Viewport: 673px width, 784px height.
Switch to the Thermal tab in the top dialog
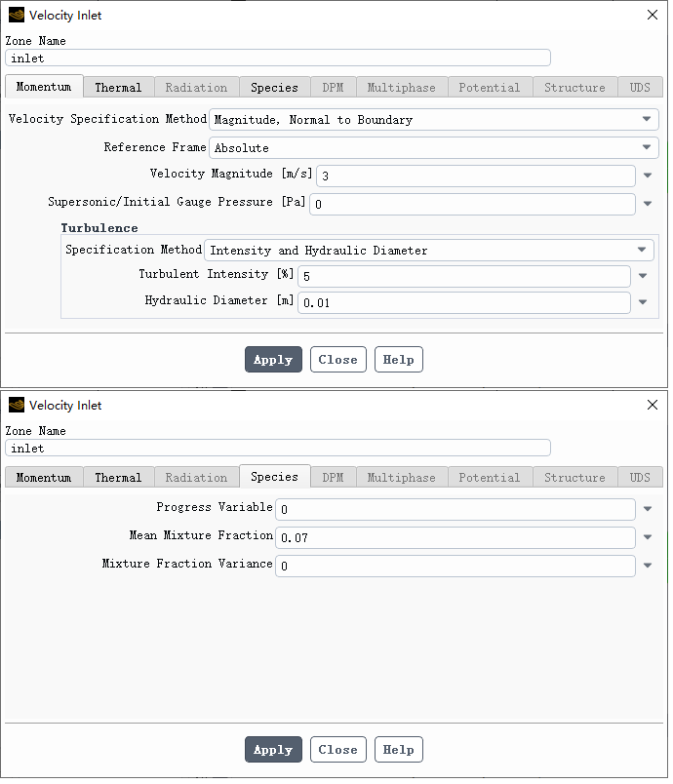(x=118, y=88)
